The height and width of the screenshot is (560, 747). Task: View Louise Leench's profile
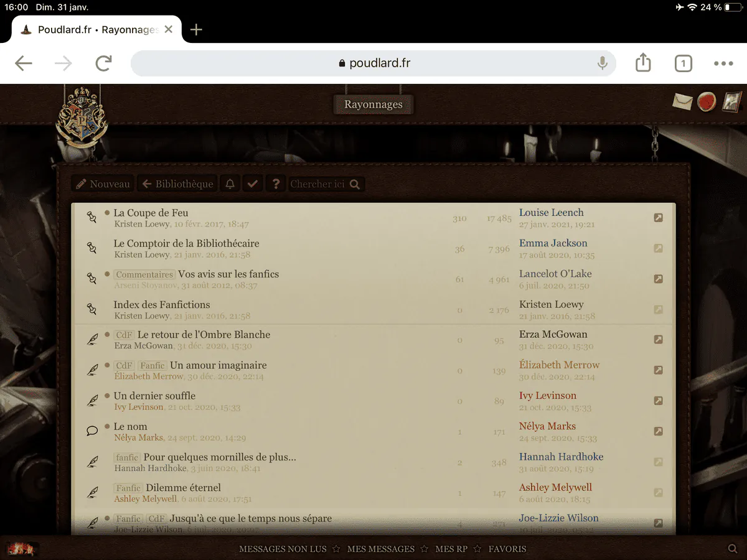coord(552,213)
